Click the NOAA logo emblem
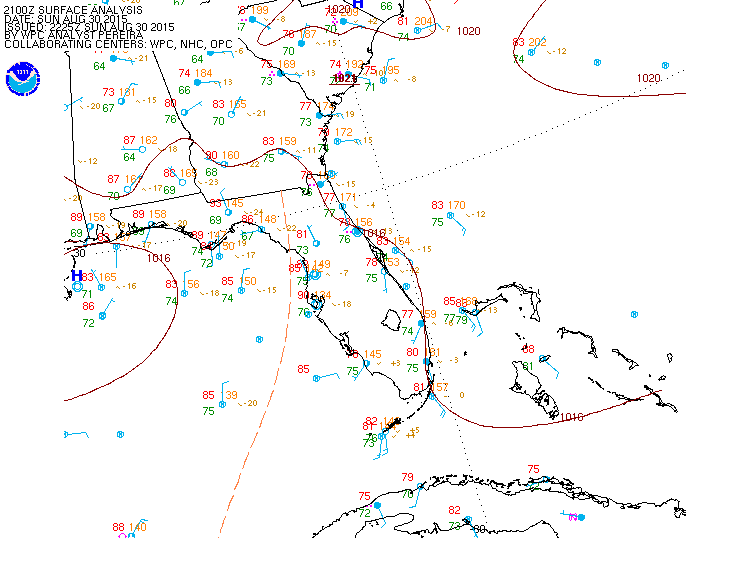 pos(22,79)
